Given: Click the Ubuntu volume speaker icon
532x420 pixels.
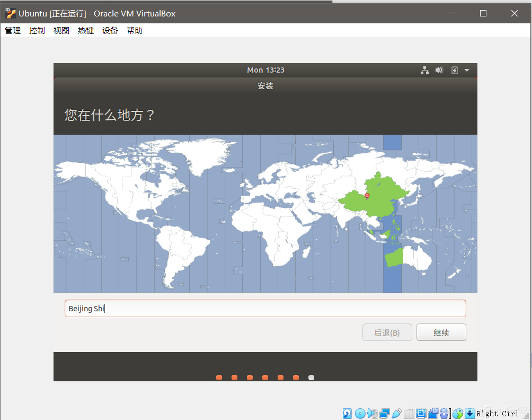Looking at the screenshot, I should 439,71.
